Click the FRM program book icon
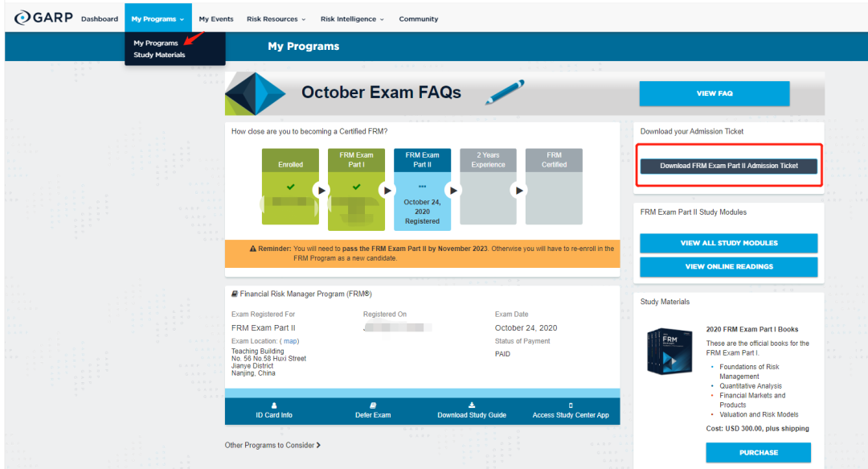The width and height of the screenshot is (868, 469). point(235,294)
